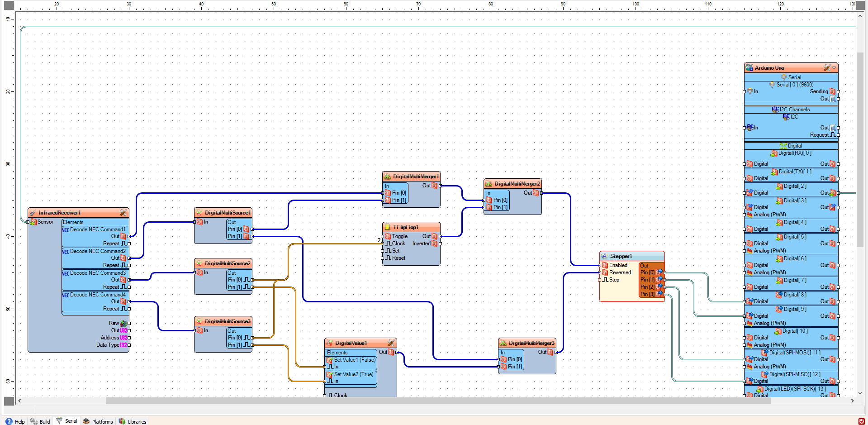Click the DigitalMultiSource3 component icon
This screenshot has width=868, height=425.
pyautogui.click(x=199, y=321)
